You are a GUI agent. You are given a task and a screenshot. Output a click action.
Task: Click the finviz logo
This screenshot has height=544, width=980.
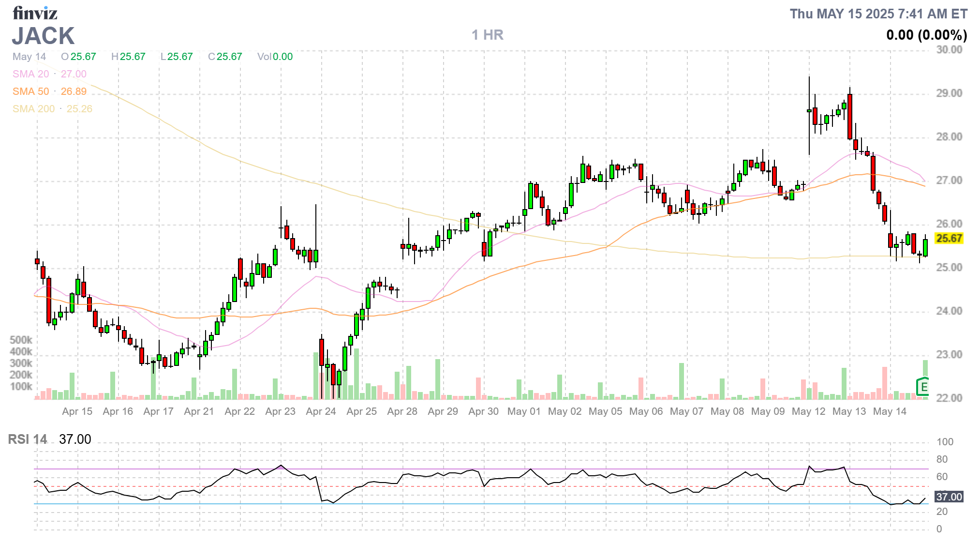point(35,13)
